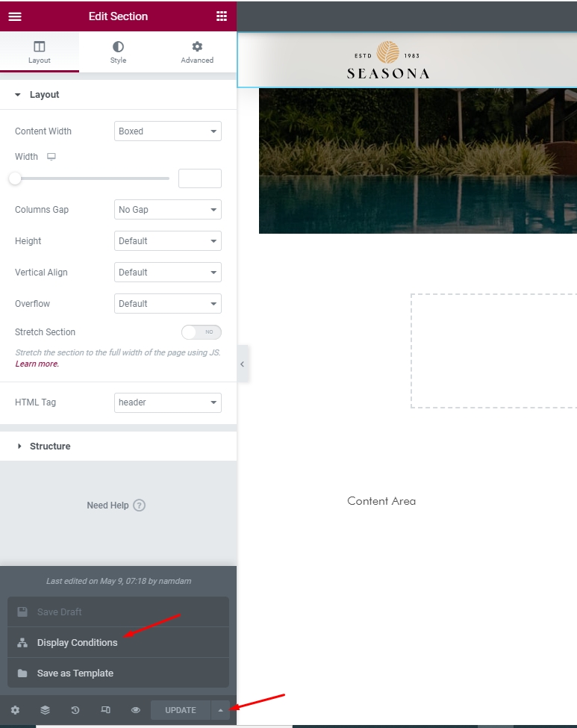Click the Width value input field

click(x=199, y=178)
